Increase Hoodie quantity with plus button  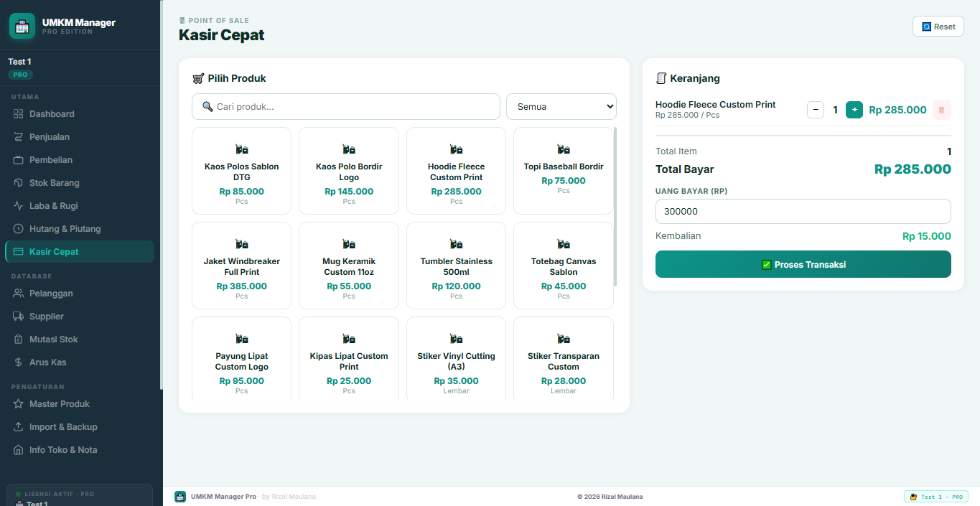point(854,110)
